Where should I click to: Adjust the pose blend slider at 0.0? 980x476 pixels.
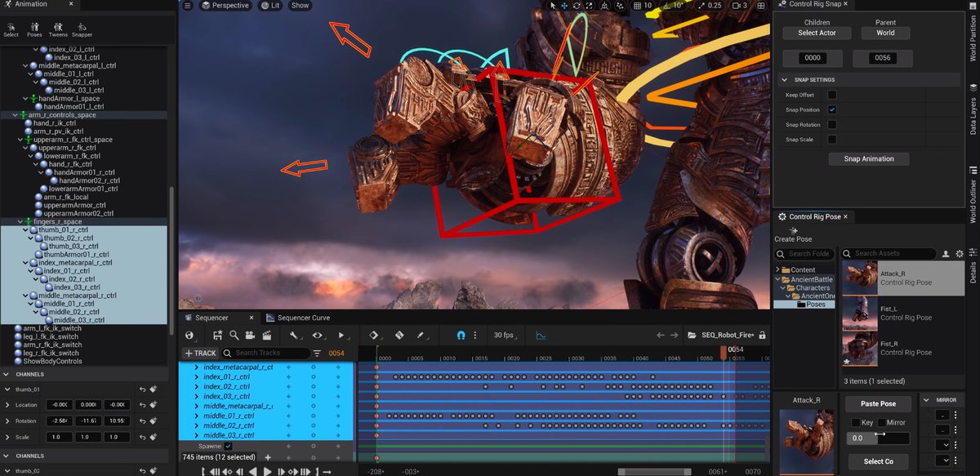[879, 438]
